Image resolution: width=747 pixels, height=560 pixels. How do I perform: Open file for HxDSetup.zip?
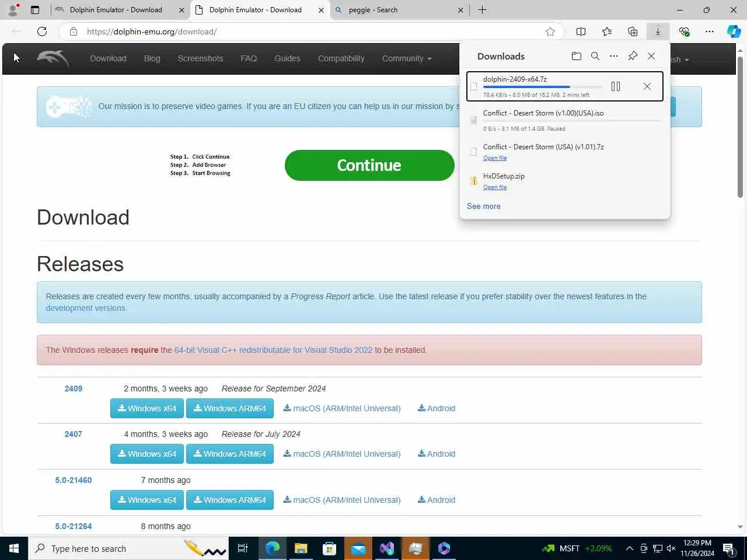tap(495, 187)
